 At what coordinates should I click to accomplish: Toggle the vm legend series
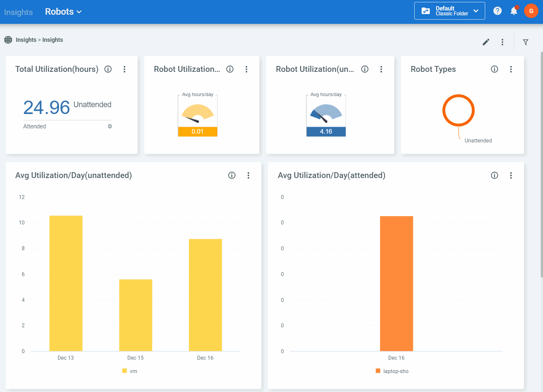point(130,371)
